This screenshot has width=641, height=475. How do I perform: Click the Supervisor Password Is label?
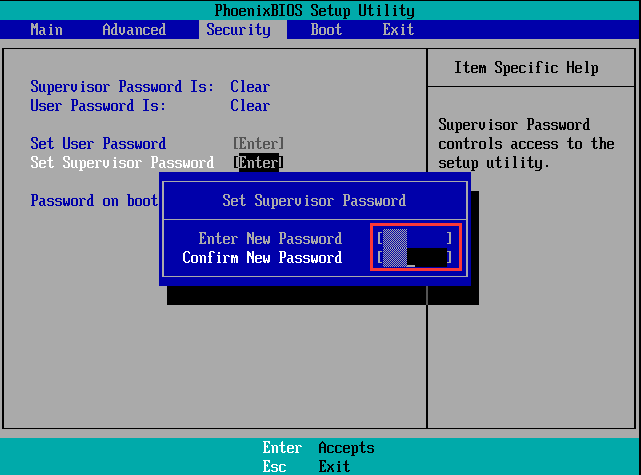(122, 87)
